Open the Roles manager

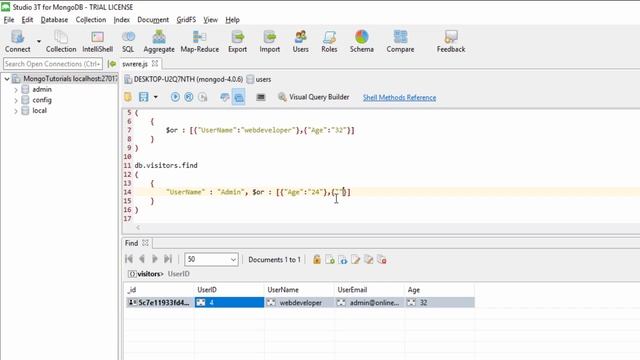point(329,41)
